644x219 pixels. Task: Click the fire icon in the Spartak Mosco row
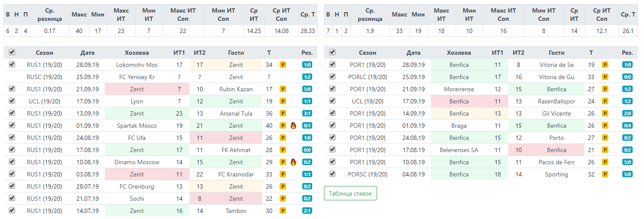point(294,126)
